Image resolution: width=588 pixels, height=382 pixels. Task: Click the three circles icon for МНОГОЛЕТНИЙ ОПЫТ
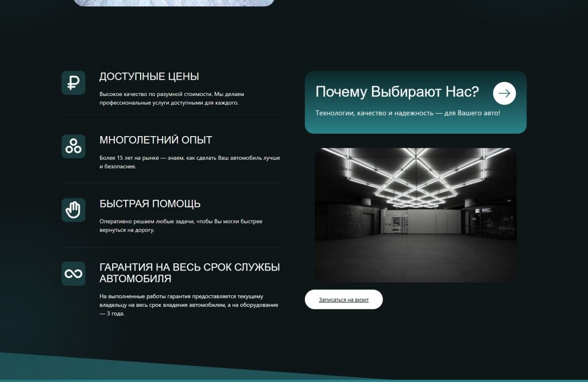click(x=73, y=146)
